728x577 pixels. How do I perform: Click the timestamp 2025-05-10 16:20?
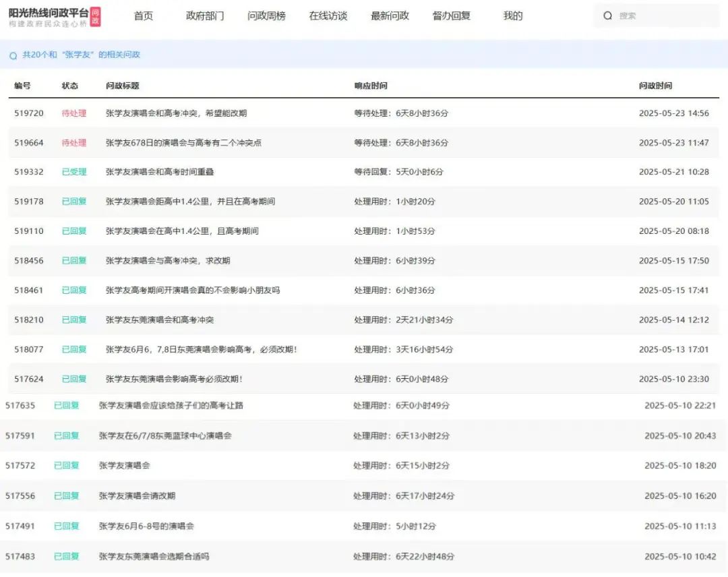[680, 495]
